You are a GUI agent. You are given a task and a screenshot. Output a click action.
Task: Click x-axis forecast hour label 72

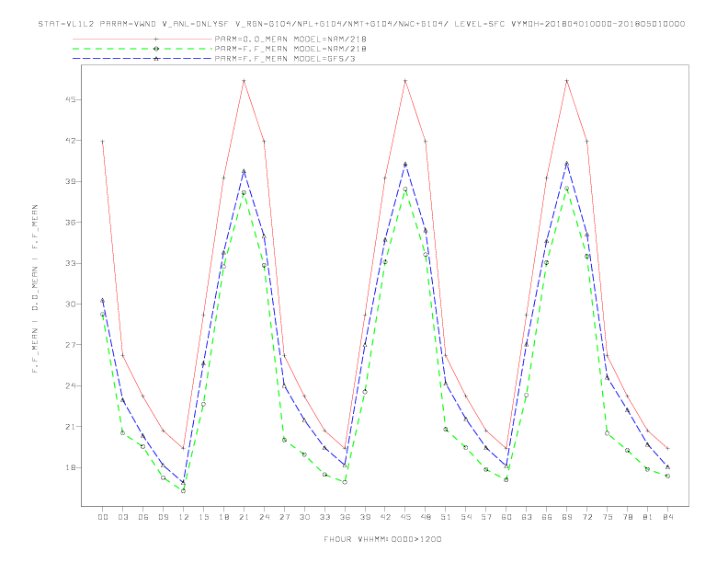click(587, 517)
